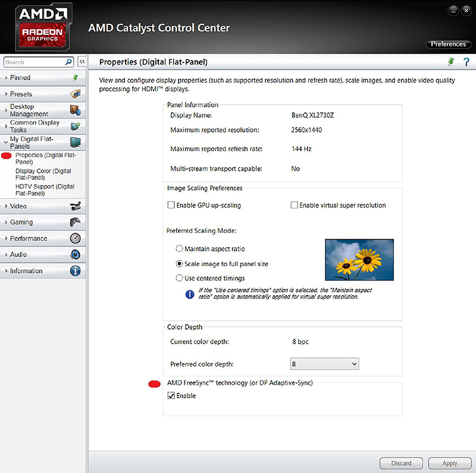Click the Performance gauge icon
The width and height of the screenshot is (476, 473).
pyautogui.click(x=75, y=239)
